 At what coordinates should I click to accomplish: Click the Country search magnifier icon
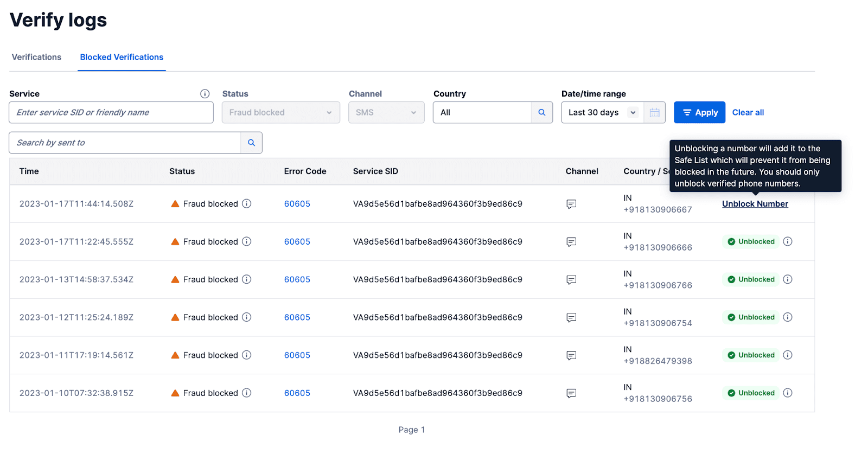[x=541, y=113]
